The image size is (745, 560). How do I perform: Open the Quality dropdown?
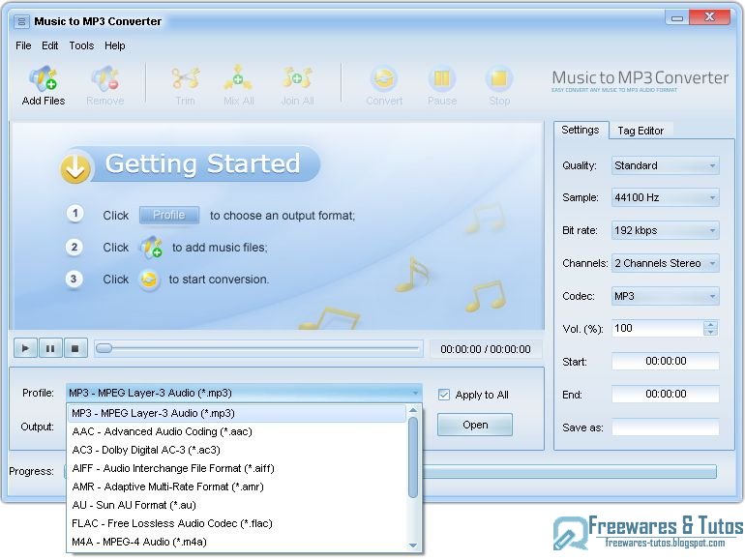(666, 165)
